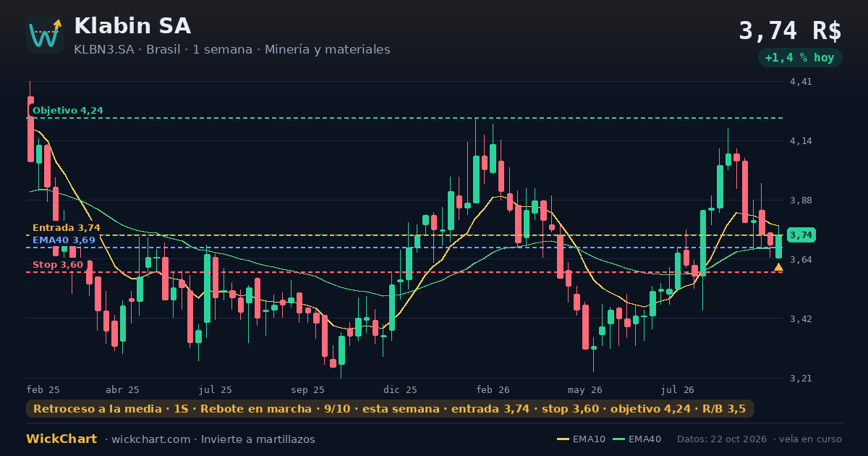Click the yellow EMA10 legend swatch

coord(563,439)
